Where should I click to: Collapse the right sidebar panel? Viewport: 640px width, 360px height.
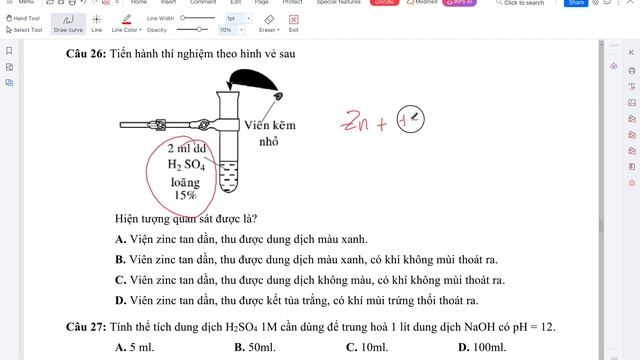tap(631, 52)
